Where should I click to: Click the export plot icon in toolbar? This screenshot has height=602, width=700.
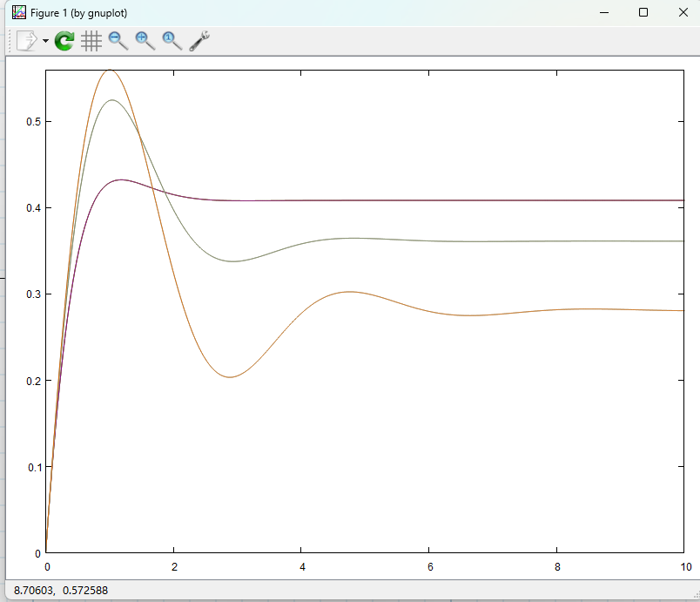coord(26,41)
